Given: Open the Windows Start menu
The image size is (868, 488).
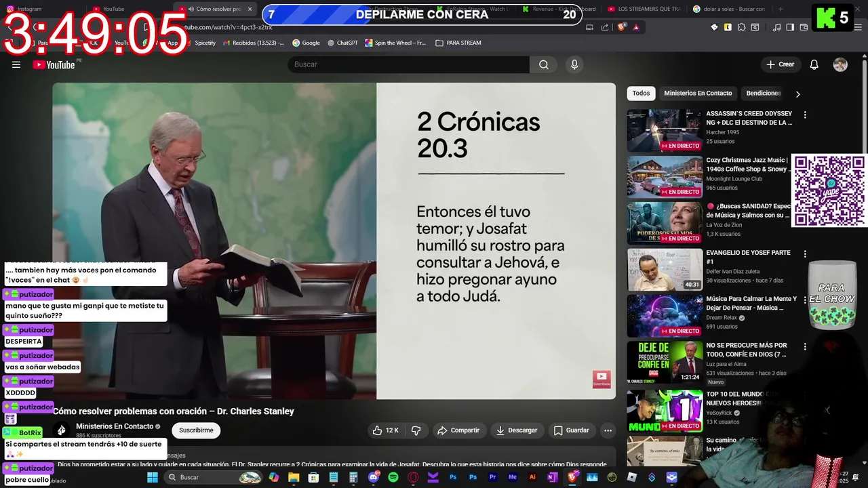Looking at the screenshot, I should click(153, 478).
